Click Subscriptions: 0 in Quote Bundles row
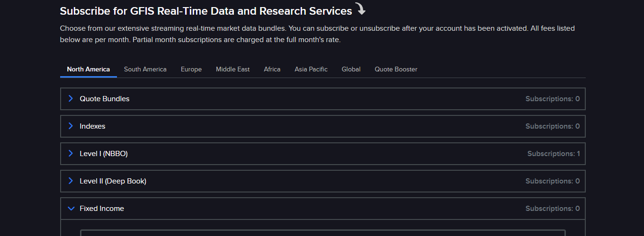644x236 pixels. [x=553, y=99]
